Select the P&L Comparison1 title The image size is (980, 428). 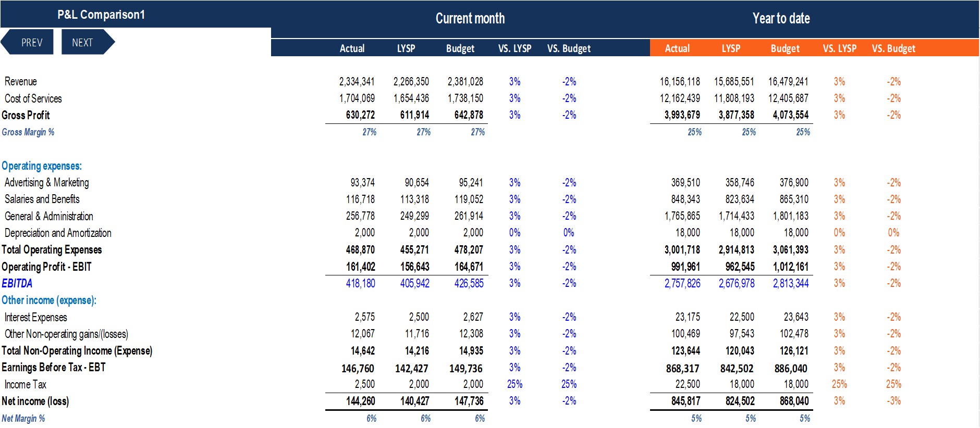101,15
